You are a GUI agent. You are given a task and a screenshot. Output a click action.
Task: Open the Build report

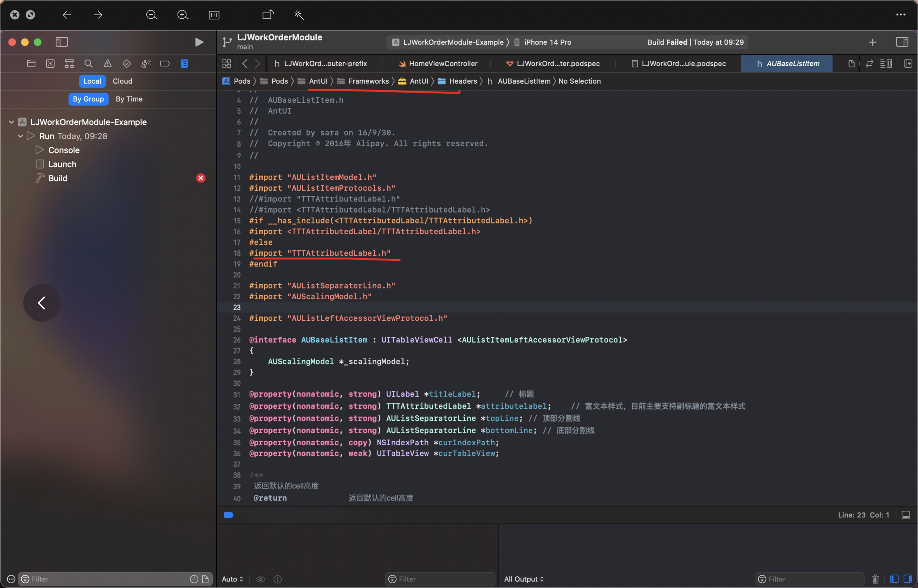click(x=58, y=178)
